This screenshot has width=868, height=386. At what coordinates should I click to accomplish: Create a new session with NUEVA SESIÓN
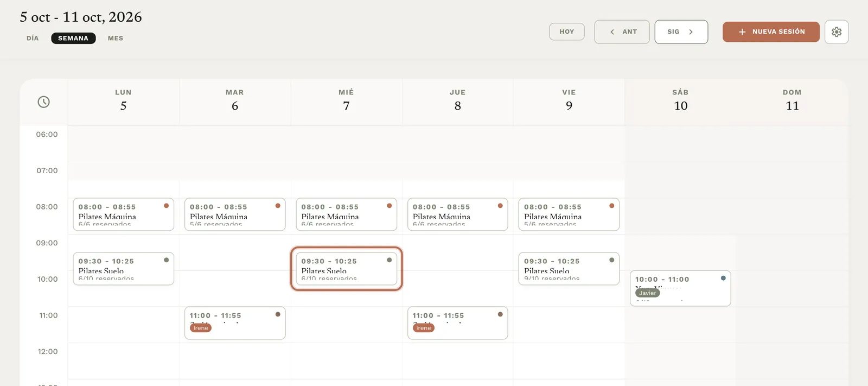tap(771, 32)
